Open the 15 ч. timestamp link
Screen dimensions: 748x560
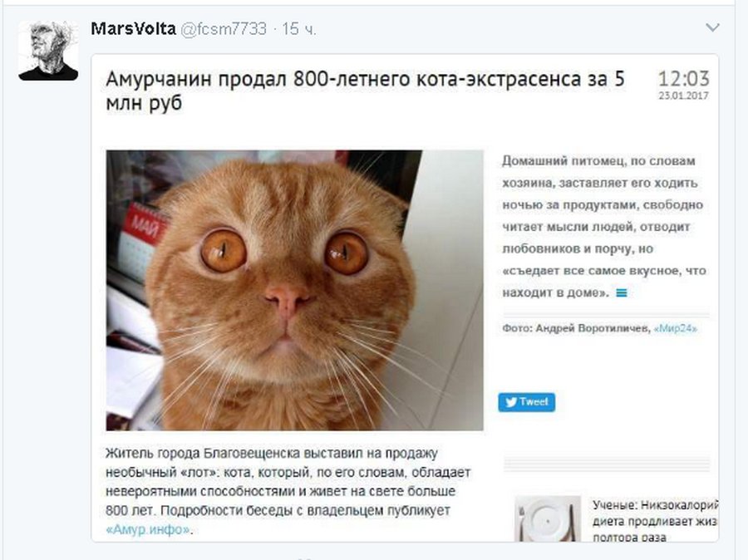pos(298,28)
